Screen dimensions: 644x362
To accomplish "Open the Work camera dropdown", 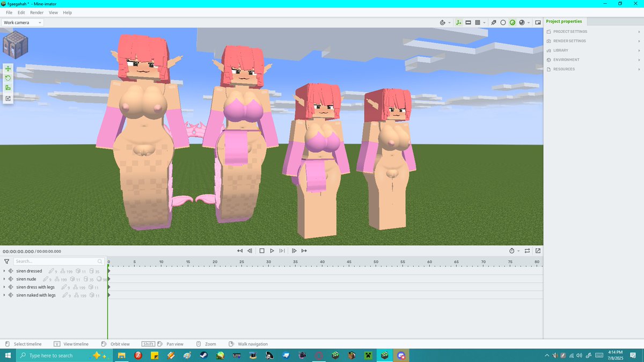I will click(x=21, y=23).
